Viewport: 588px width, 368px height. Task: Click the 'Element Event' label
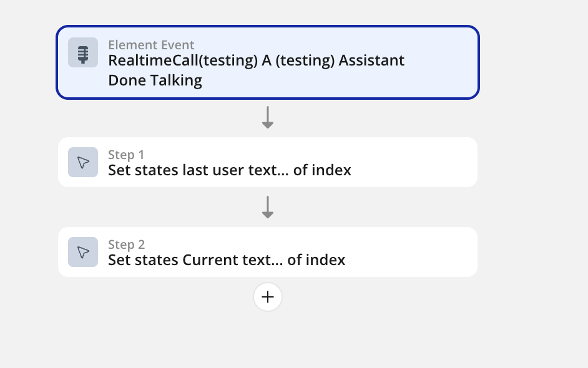click(151, 45)
